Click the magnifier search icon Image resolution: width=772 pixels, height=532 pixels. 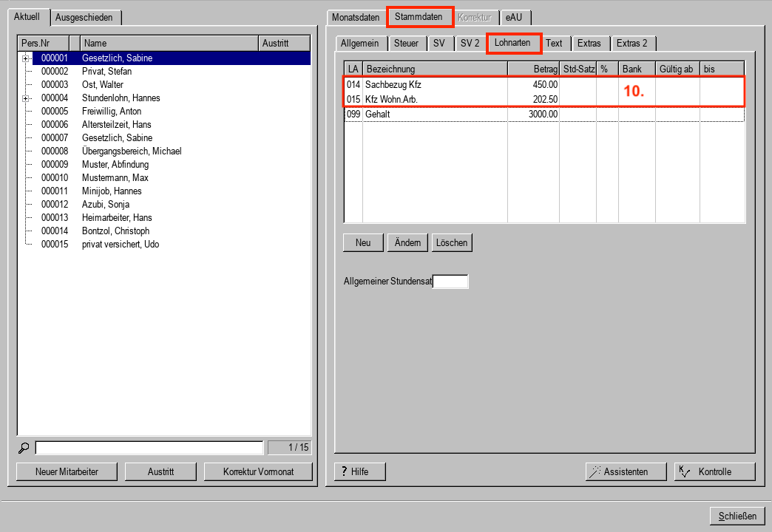click(x=23, y=448)
